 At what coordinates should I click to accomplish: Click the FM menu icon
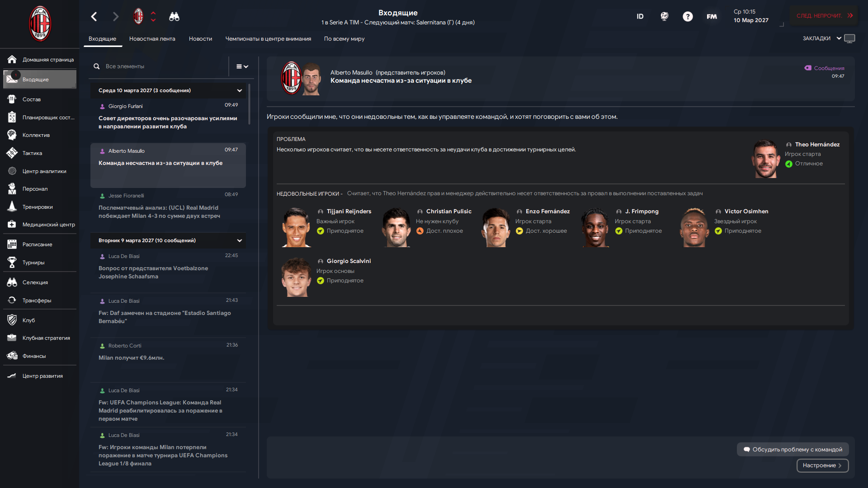coord(712,17)
